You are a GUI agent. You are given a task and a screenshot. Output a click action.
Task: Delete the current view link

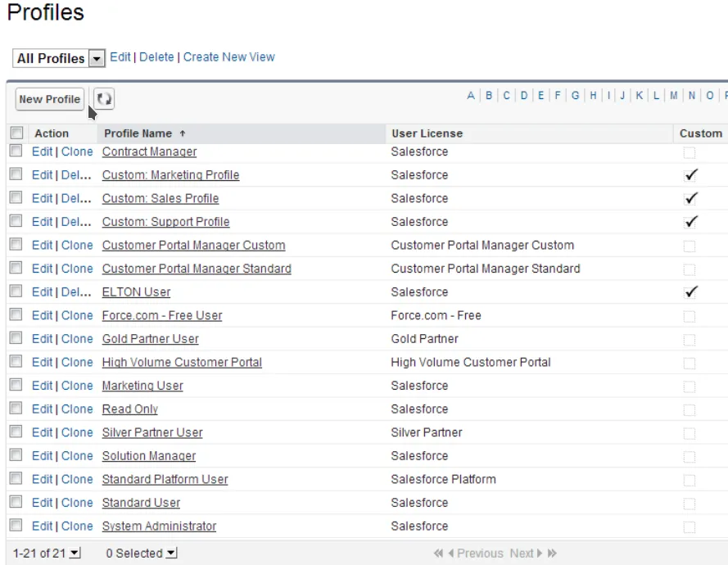tap(156, 57)
